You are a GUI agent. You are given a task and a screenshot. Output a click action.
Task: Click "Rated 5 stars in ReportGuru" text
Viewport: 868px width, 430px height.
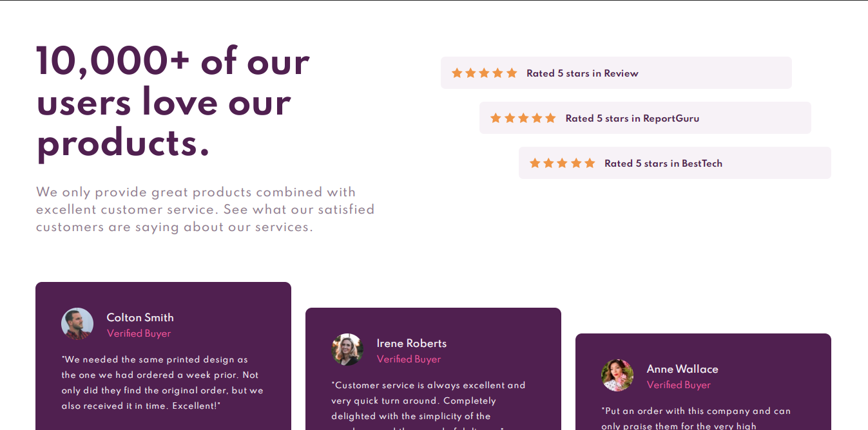632,118
